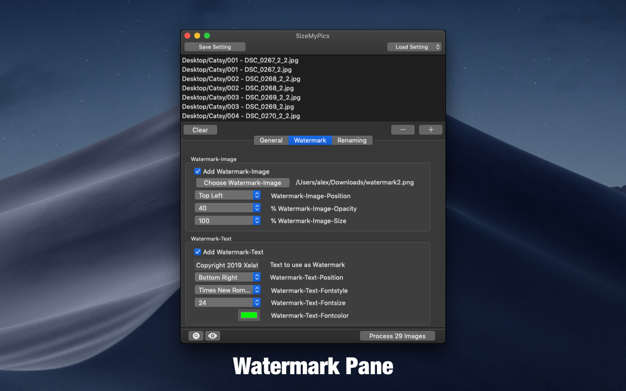Click the yellow minimize window button

tap(197, 36)
